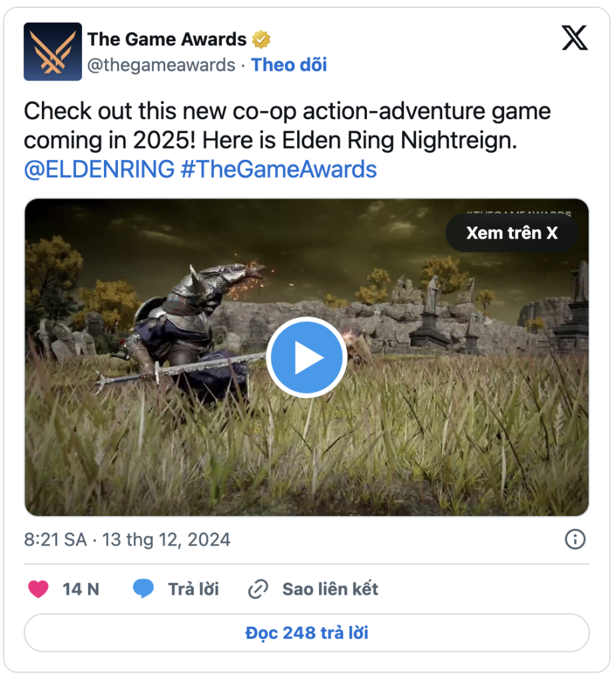Click the Sao liên kết label
This screenshot has width=616, height=682.
point(330,589)
